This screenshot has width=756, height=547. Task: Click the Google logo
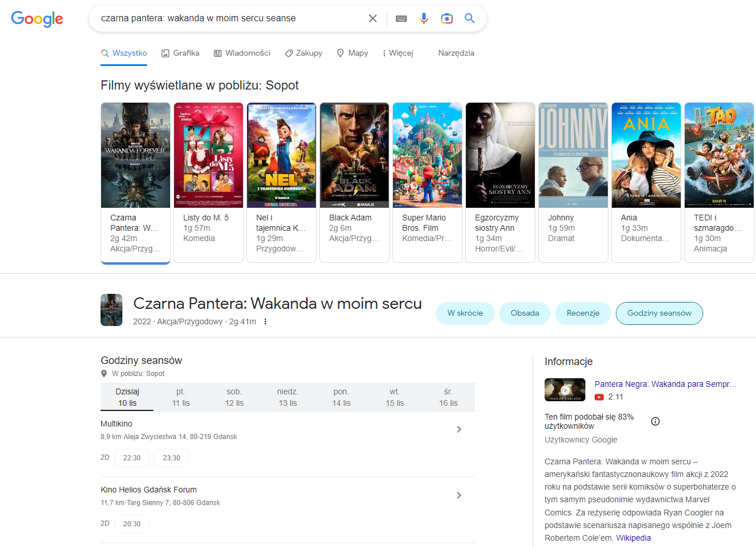click(37, 19)
